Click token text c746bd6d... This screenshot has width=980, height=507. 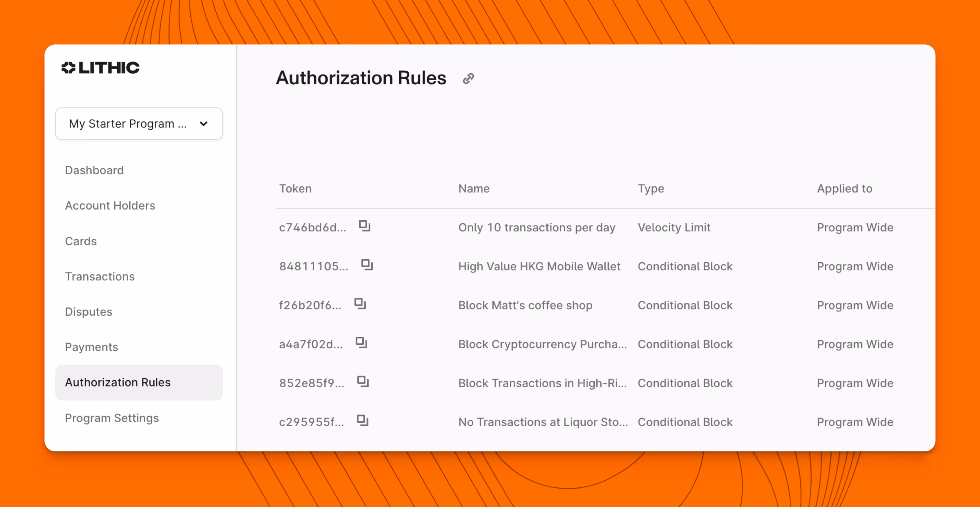coord(313,228)
